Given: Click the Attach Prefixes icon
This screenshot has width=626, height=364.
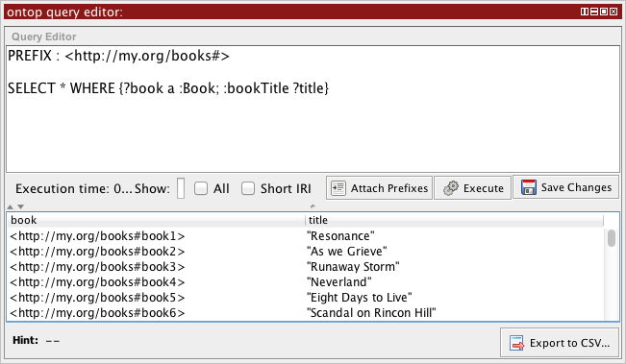Looking at the screenshot, I should [x=338, y=188].
